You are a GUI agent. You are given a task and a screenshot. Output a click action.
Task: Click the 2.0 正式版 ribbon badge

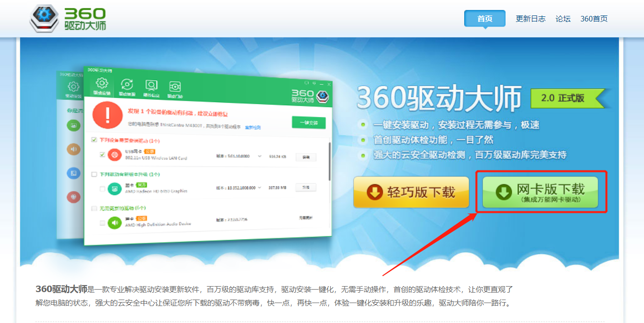click(569, 98)
